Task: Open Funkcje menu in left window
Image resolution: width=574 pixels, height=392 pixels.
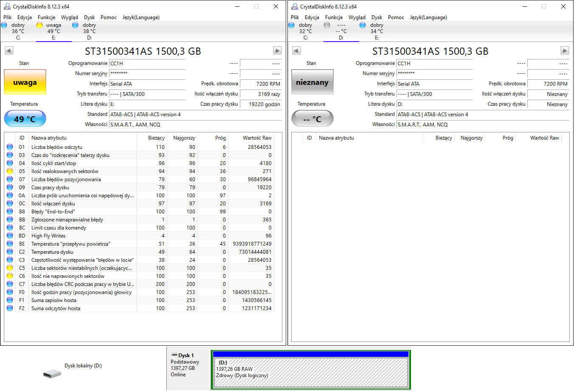Action: coord(47,17)
